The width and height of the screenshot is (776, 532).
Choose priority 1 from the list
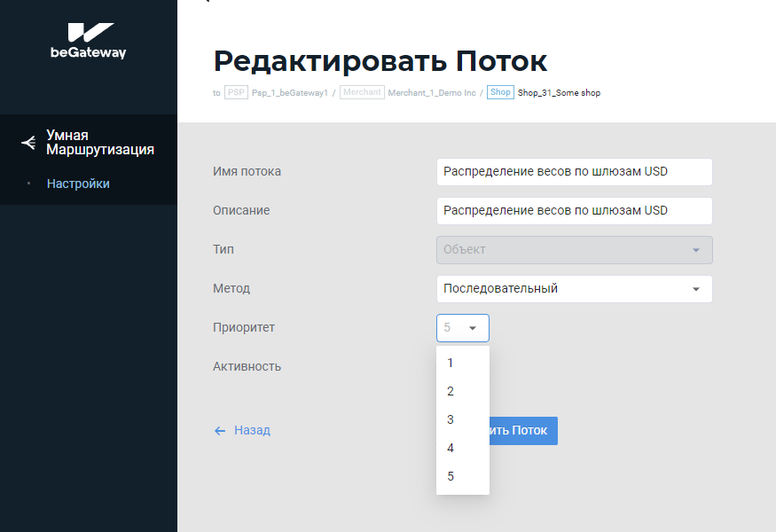[451, 363]
